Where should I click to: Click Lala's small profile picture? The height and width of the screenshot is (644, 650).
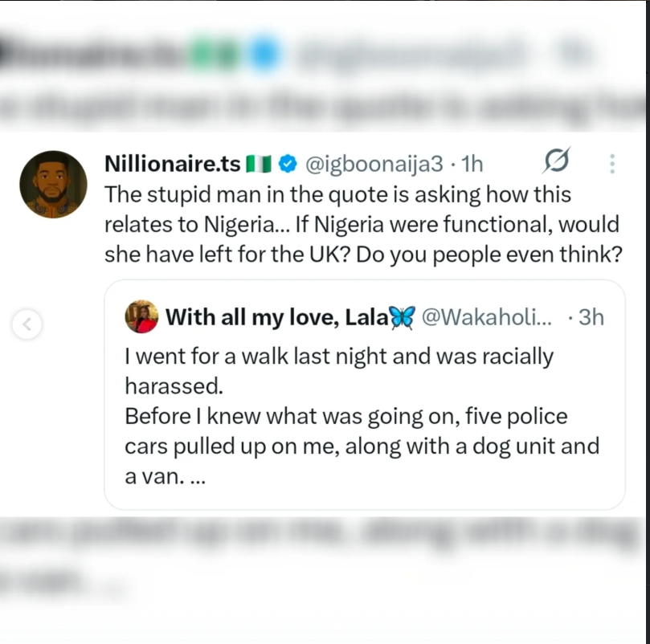coord(141,316)
